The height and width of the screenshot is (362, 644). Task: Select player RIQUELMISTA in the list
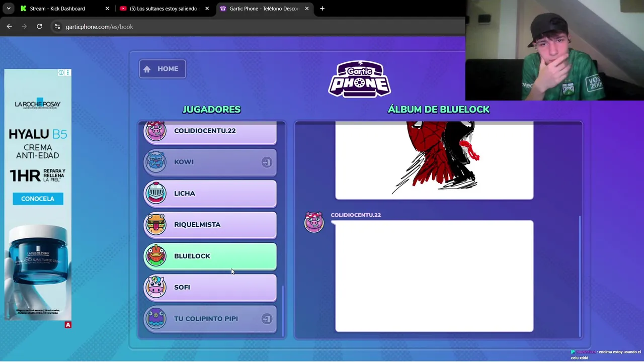[210, 225]
